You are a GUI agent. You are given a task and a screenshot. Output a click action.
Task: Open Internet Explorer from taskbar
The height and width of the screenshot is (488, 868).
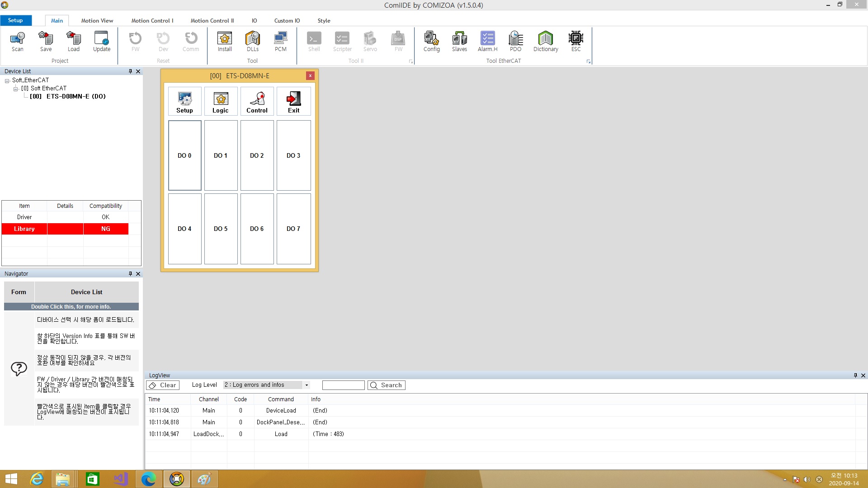tap(37, 479)
